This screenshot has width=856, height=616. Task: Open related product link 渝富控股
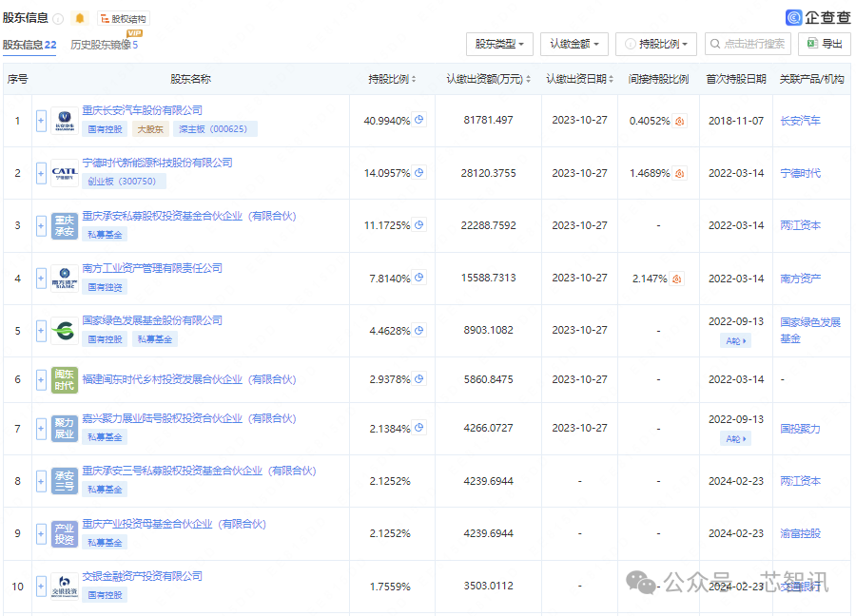800,533
